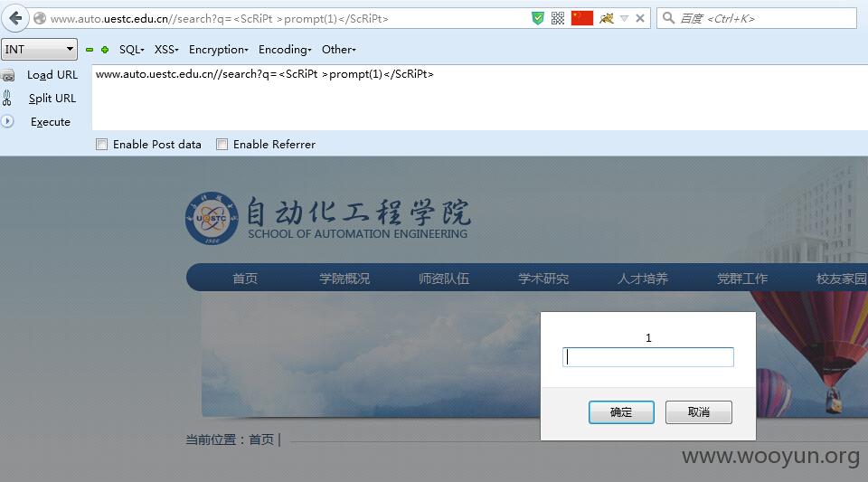The width and height of the screenshot is (868, 482).
Task: Click the Execute play icon
Action: (7, 121)
